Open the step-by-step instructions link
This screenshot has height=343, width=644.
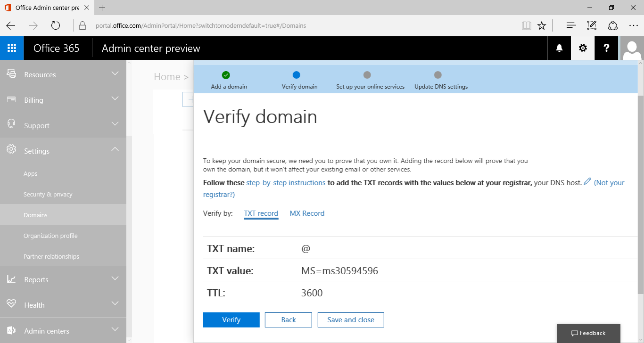286,182
